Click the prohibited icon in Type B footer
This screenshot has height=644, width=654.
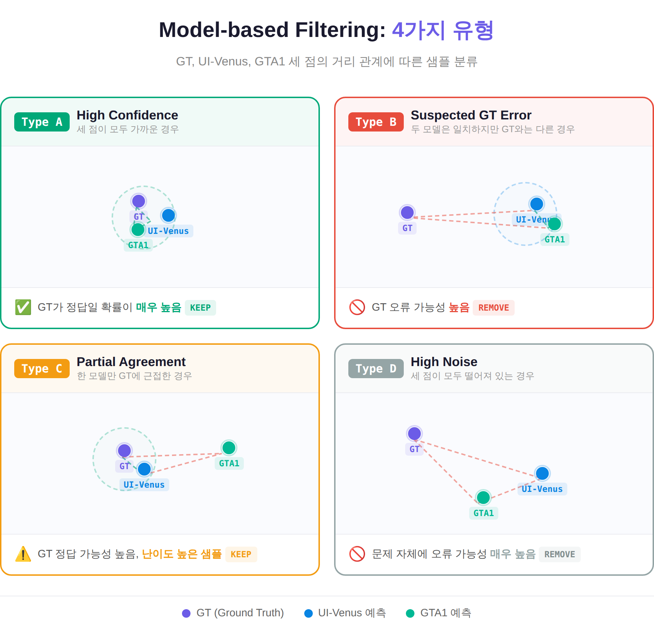point(357,307)
